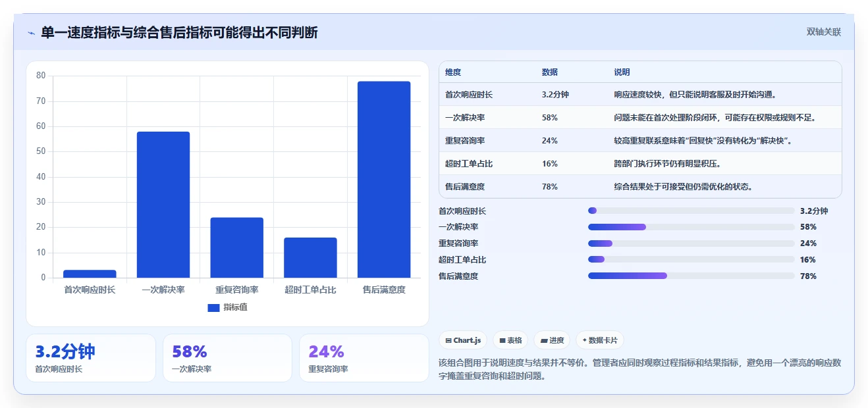This screenshot has width=868, height=408.
Task: Click the 首次响应时长 bar in chart
Action: point(90,274)
